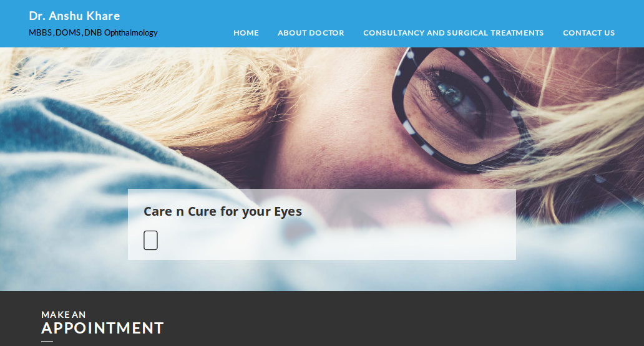Click the MAKE AN label above Appointment

tap(63, 315)
